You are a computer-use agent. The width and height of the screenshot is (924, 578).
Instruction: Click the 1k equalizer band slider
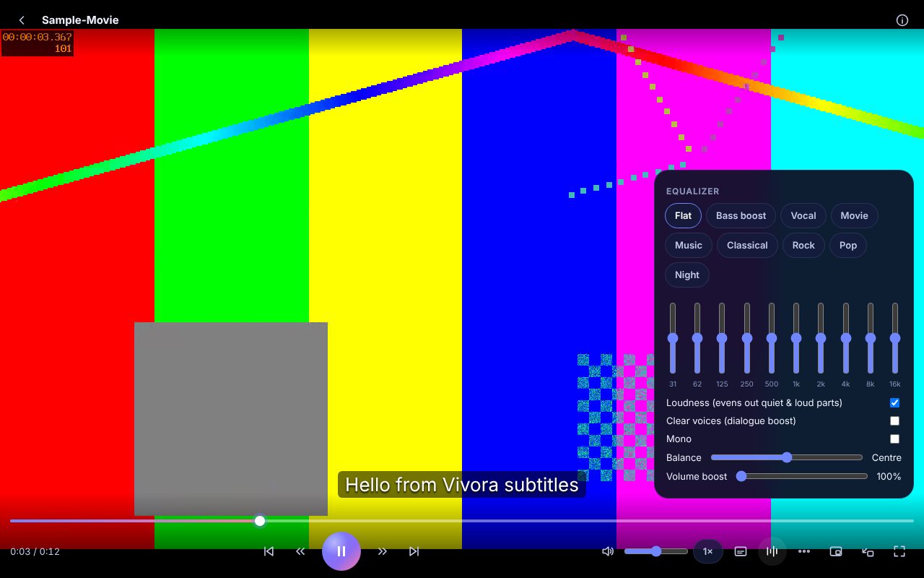(796, 338)
